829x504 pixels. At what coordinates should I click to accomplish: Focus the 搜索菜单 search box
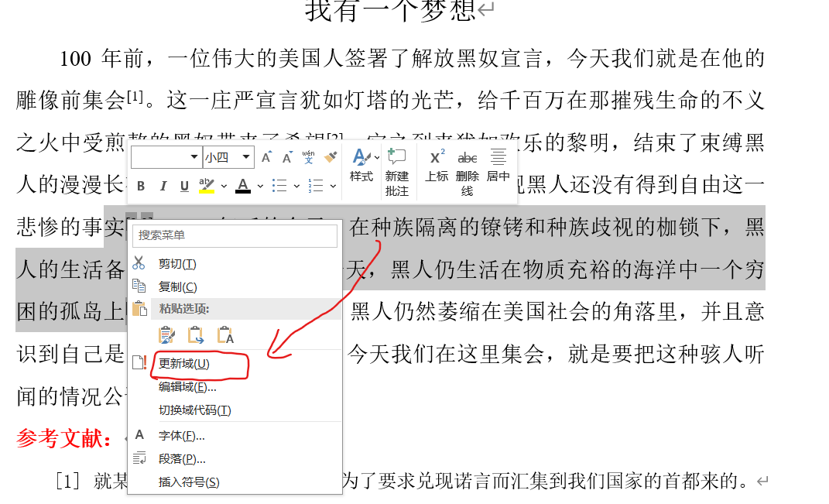coord(235,235)
